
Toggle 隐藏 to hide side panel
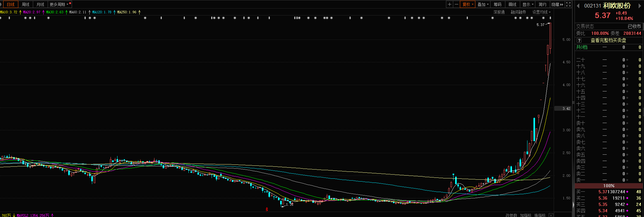pos(557,4)
